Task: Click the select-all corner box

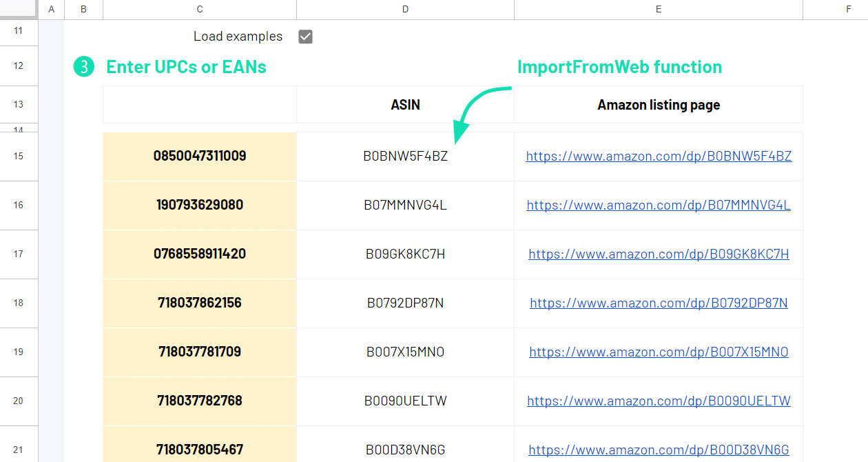Action: [x=19, y=9]
